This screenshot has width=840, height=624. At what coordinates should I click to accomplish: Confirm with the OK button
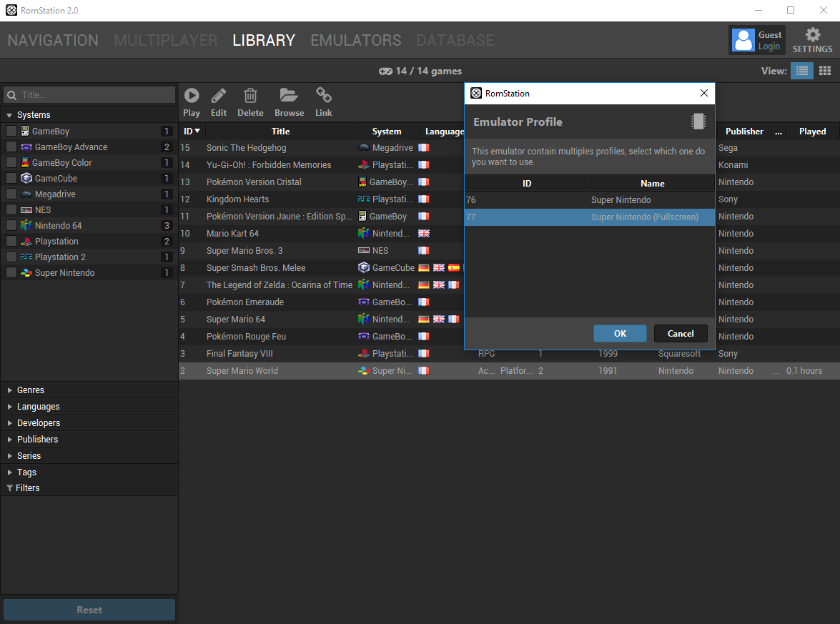coord(620,334)
